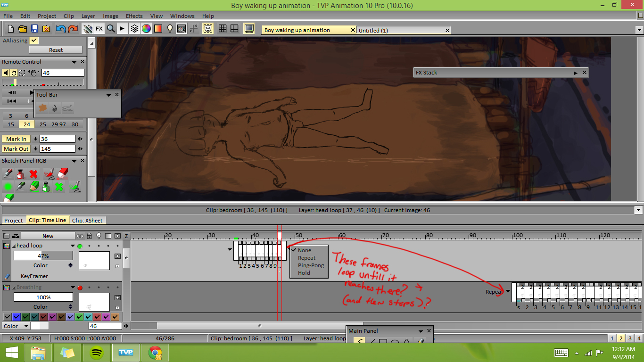Open Breathing layer options dropdown

coord(73,288)
